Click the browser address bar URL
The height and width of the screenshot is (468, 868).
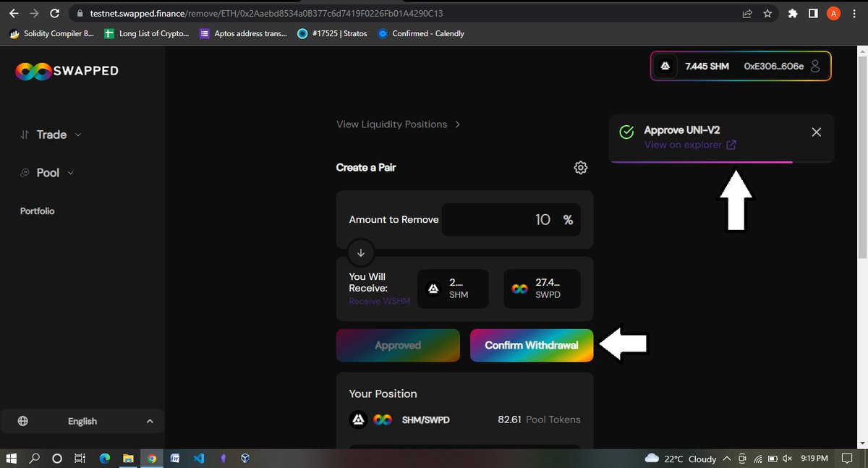point(268,14)
